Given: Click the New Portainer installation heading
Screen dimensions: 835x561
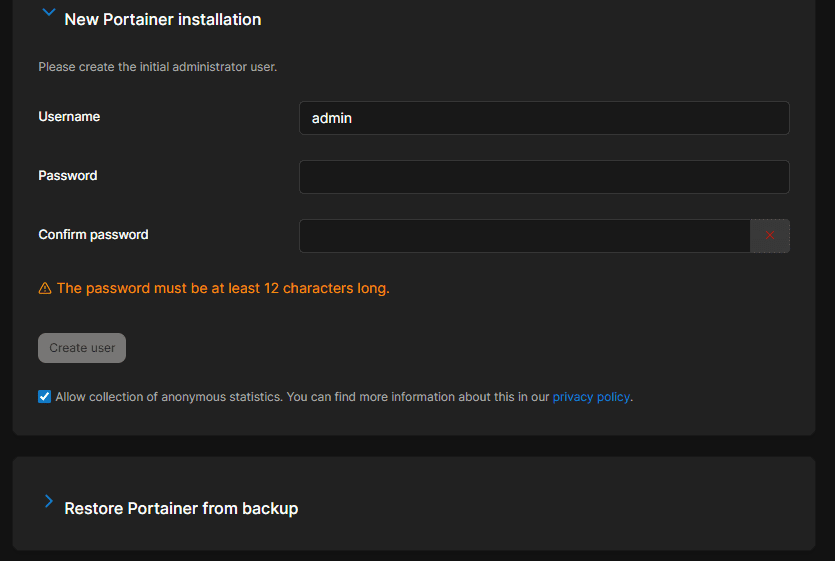Looking at the screenshot, I should [x=162, y=20].
